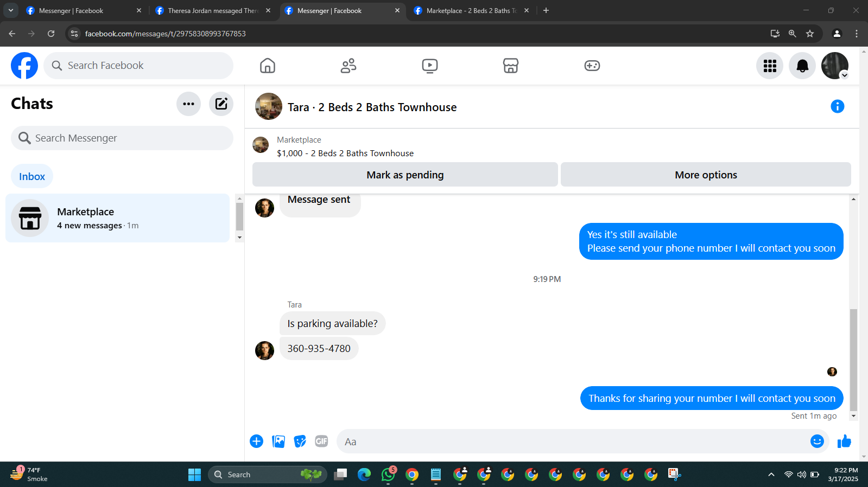Click the chat list scrollbar down arrow
This screenshot has height=487, width=868.
239,238
